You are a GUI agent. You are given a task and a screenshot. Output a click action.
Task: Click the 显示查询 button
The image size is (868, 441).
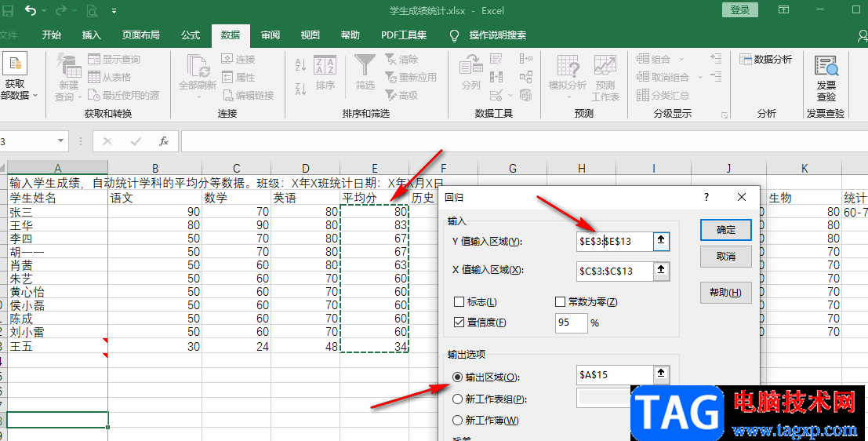tap(114, 60)
